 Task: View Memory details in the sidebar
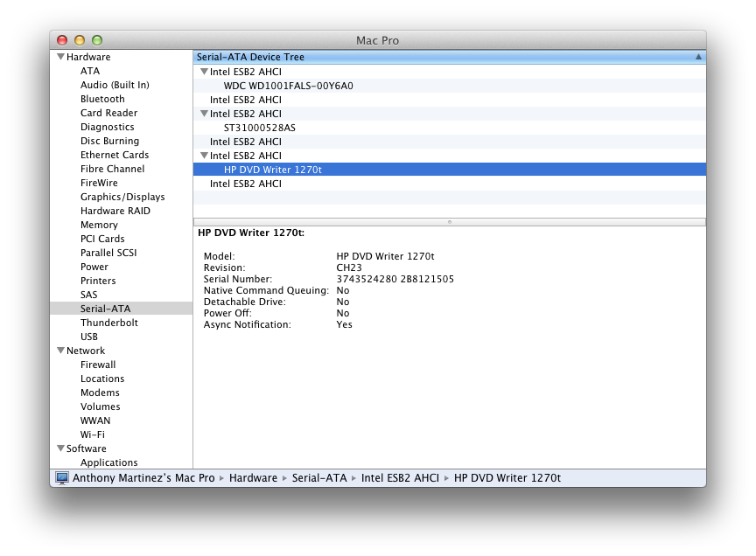click(99, 225)
